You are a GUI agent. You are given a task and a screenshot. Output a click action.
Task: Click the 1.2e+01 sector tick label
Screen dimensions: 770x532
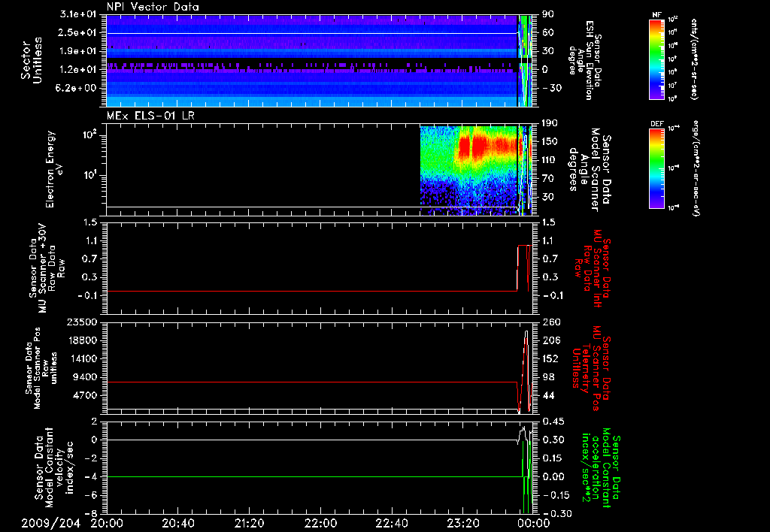[x=79, y=69]
